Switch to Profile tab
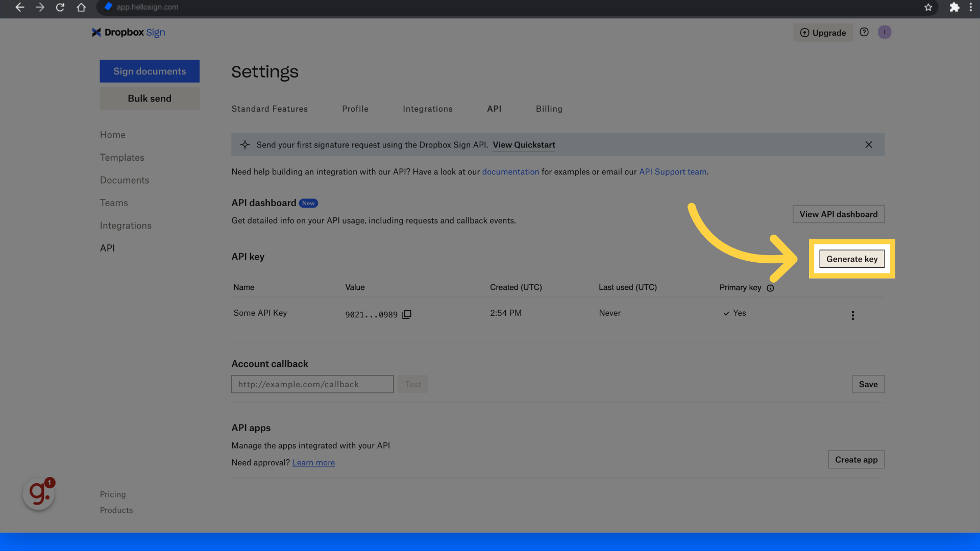This screenshot has width=980, height=551. tap(355, 109)
